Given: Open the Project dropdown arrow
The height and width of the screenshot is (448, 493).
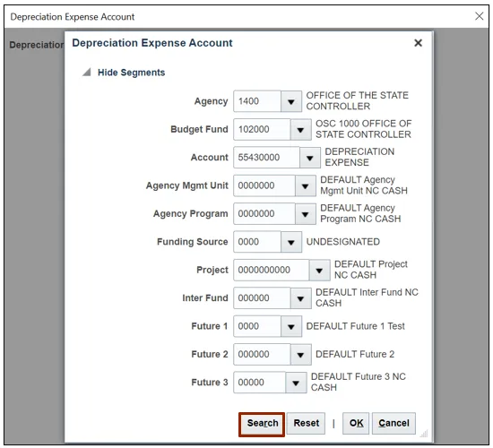Looking at the screenshot, I should coord(319,270).
